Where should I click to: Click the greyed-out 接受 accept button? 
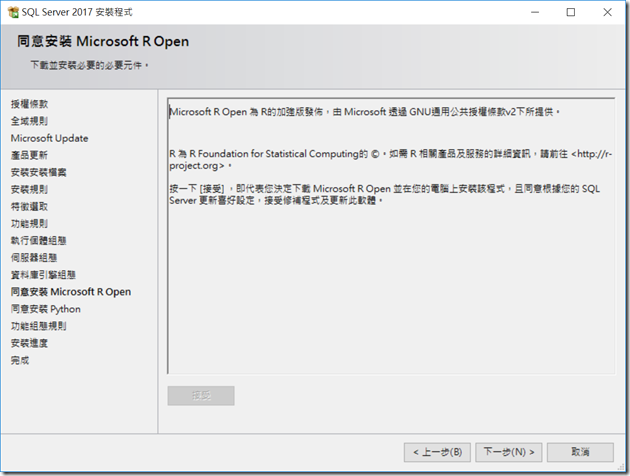point(201,396)
